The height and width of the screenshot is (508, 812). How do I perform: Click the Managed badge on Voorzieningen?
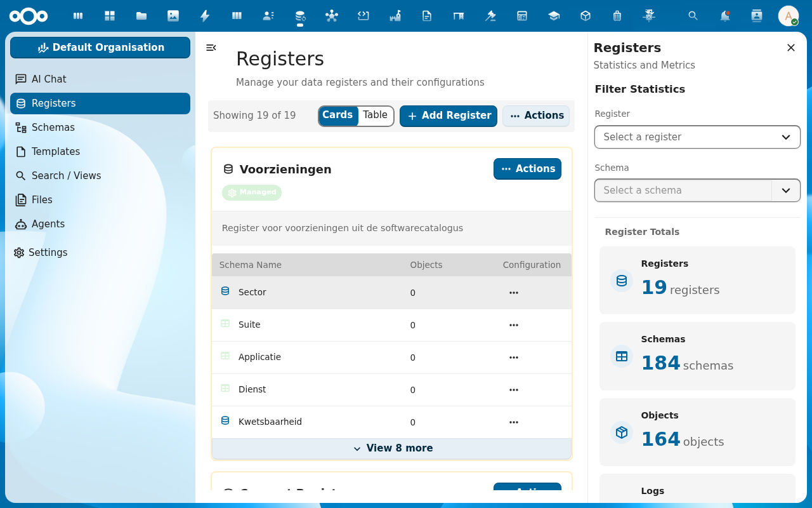point(252,192)
